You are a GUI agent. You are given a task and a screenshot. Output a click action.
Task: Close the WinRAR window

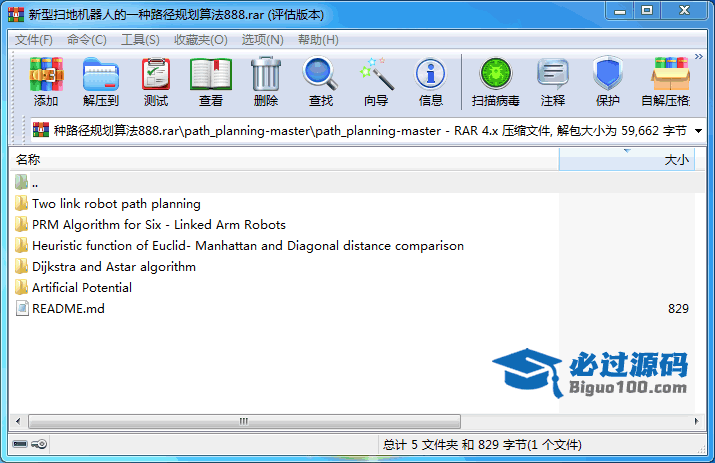(684, 11)
